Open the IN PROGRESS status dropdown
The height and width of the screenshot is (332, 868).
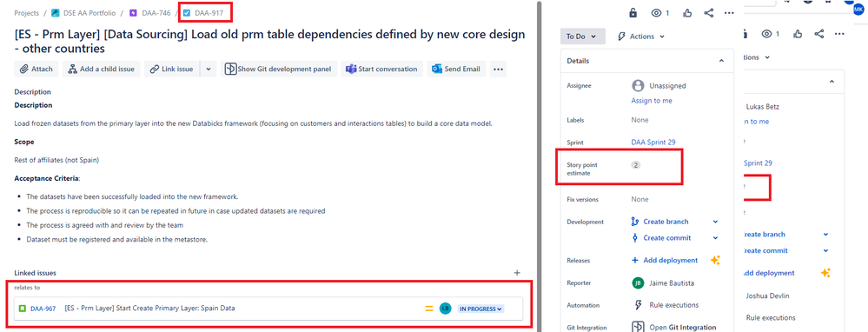point(480,309)
